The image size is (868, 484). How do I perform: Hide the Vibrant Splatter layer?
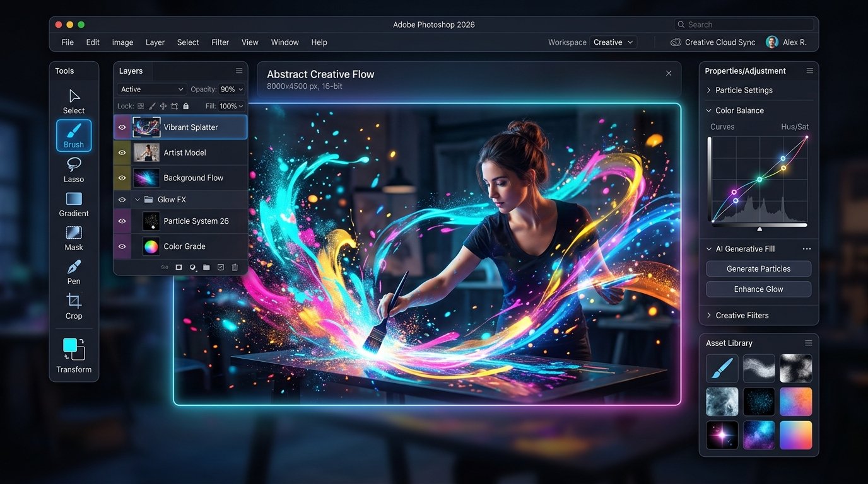pyautogui.click(x=122, y=127)
